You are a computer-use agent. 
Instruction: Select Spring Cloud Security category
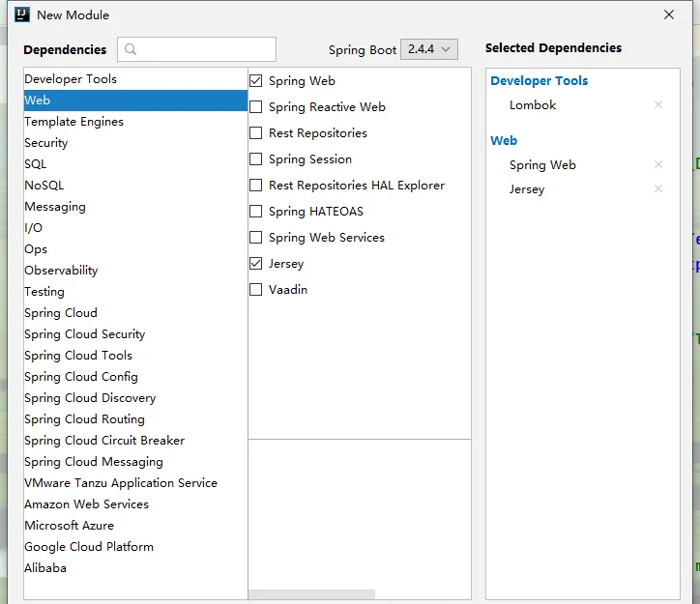click(x=135, y=334)
